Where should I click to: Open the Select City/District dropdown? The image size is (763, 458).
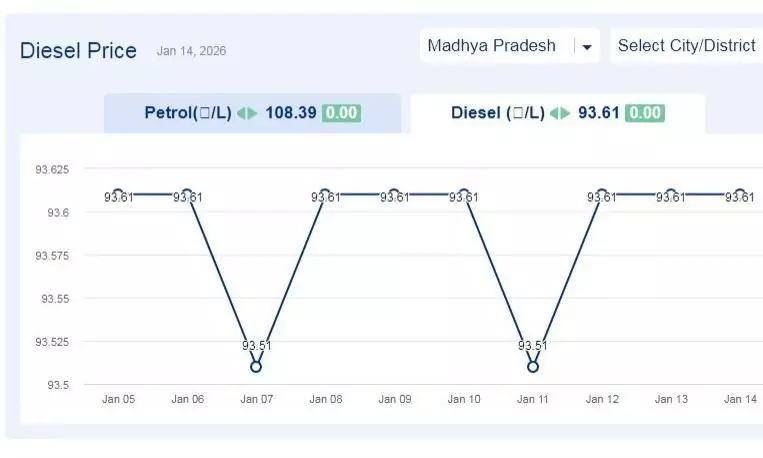pos(686,46)
